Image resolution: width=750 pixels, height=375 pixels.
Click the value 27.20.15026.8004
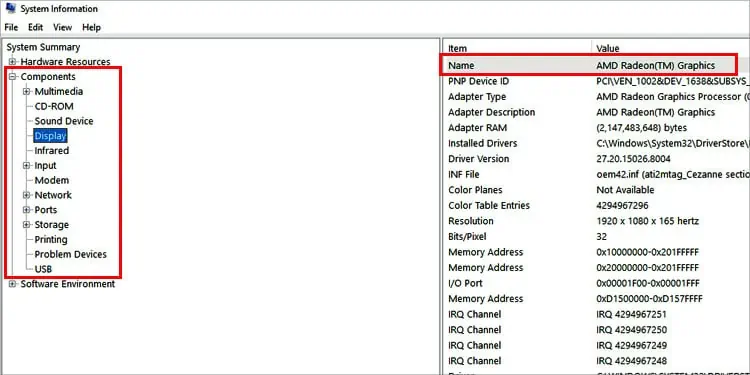pyautogui.click(x=633, y=159)
